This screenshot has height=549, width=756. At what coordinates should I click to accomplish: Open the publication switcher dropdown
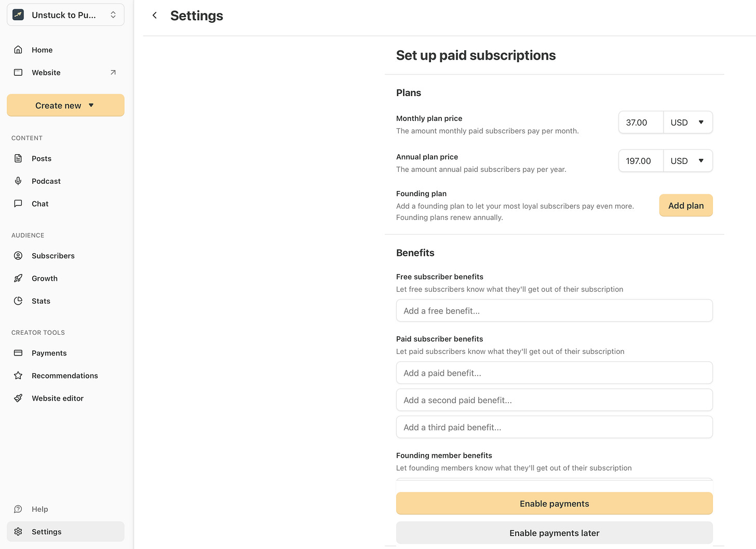(65, 15)
